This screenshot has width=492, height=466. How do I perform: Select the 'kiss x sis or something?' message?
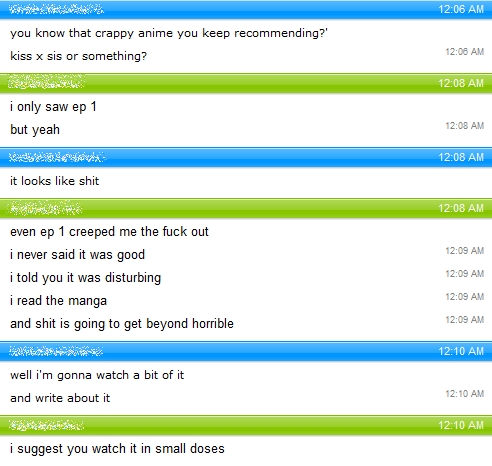78,56
